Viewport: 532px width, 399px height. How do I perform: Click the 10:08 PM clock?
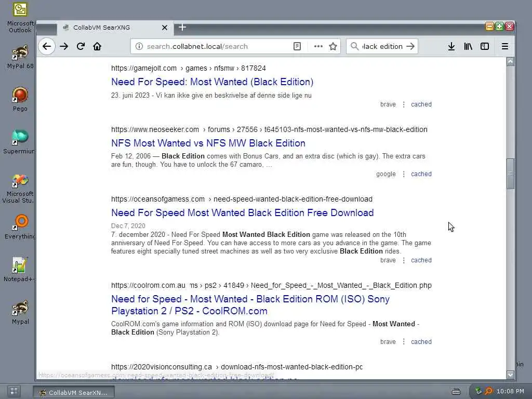[x=510, y=392]
